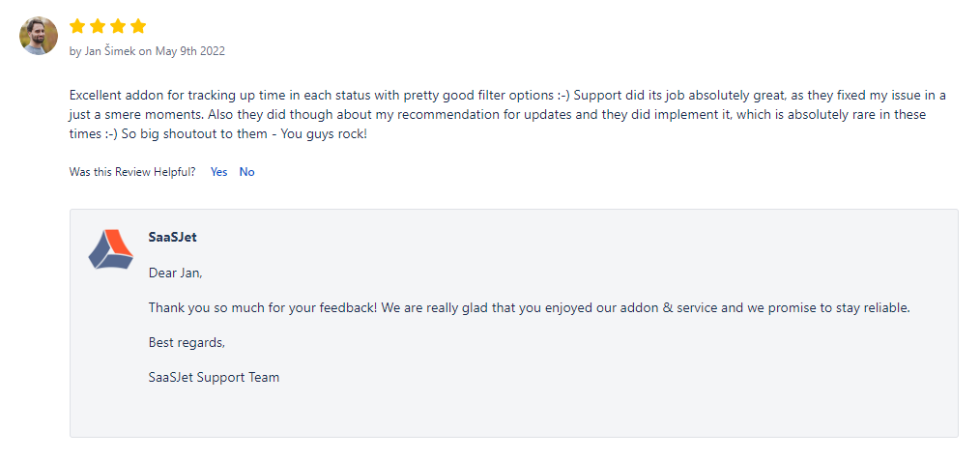Viewport: 980px width, 460px height.
Task: Click the SaaSJet vendor name heading
Action: tap(172, 238)
